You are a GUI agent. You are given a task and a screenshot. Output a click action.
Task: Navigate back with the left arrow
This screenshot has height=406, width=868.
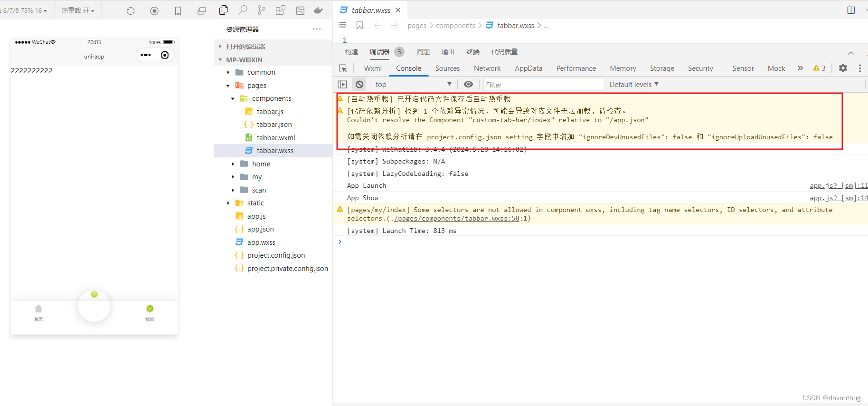(x=377, y=26)
